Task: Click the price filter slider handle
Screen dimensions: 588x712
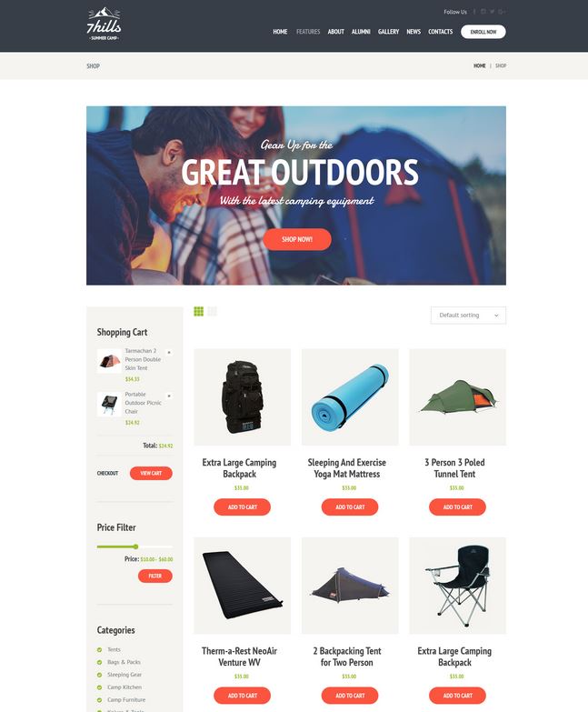Action: [x=135, y=547]
